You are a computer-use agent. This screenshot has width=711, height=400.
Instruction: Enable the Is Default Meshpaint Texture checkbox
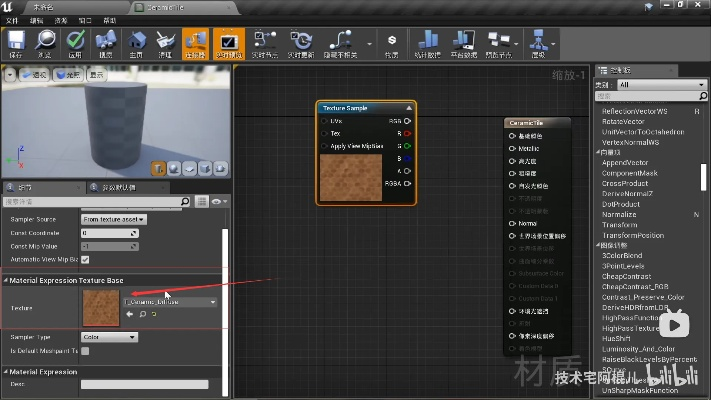point(85,351)
